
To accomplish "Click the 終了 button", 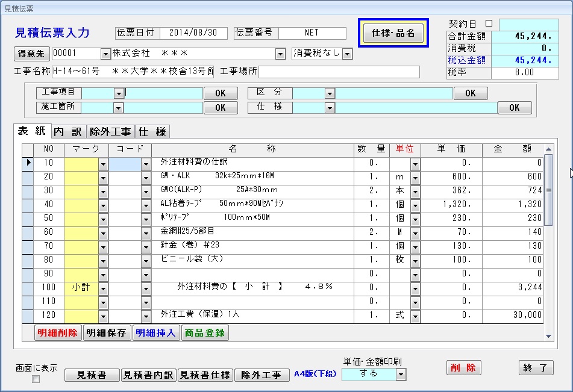I will 536,368.
